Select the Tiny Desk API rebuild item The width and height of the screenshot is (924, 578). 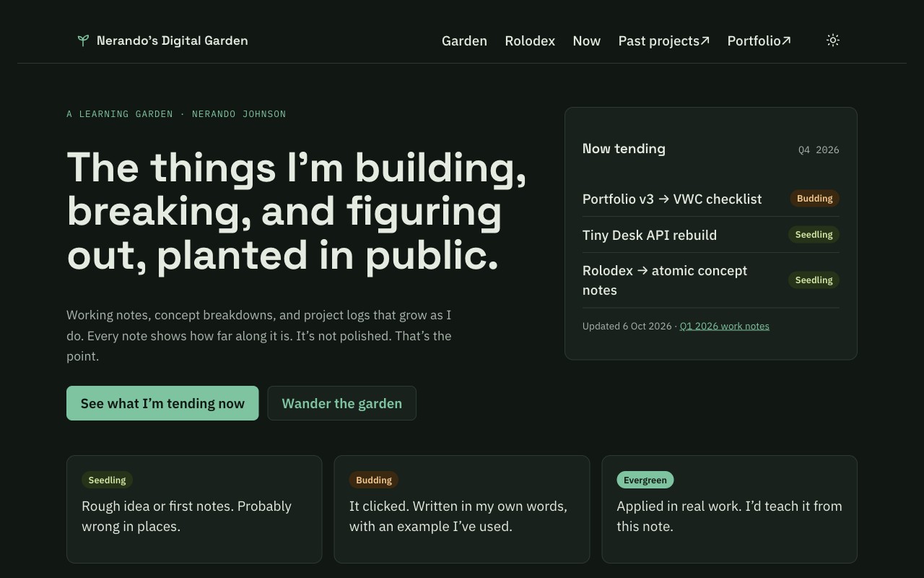650,235
